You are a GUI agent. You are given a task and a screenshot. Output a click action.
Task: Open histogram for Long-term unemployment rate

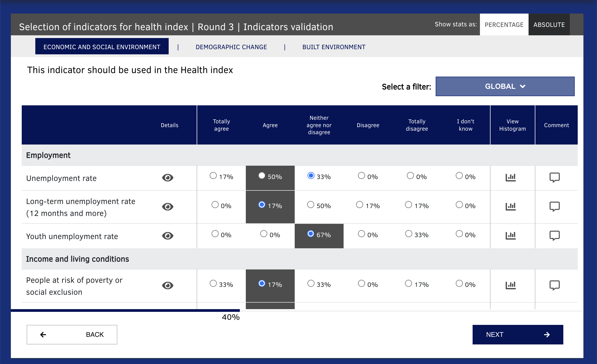[x=511, y=207]
